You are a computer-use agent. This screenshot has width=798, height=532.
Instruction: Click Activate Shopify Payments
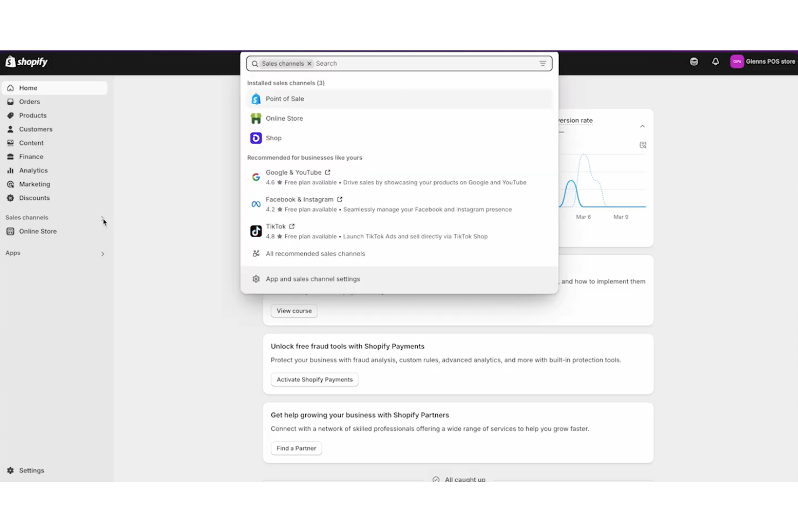[x=315, y=380]
